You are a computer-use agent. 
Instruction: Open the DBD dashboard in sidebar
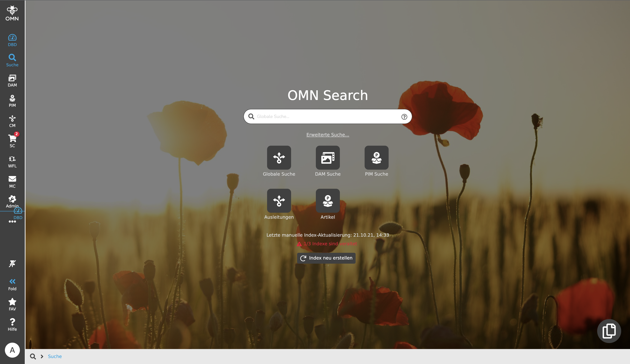tap(12, 40)
